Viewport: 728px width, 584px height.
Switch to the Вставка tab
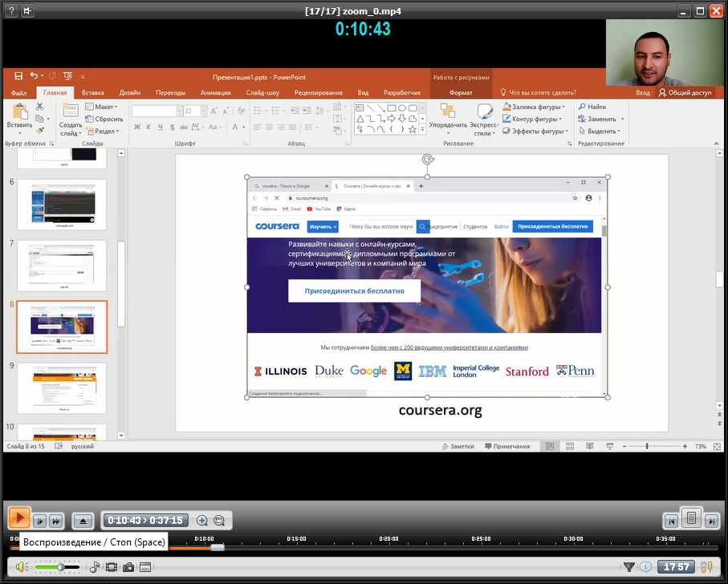coord(93,93)
